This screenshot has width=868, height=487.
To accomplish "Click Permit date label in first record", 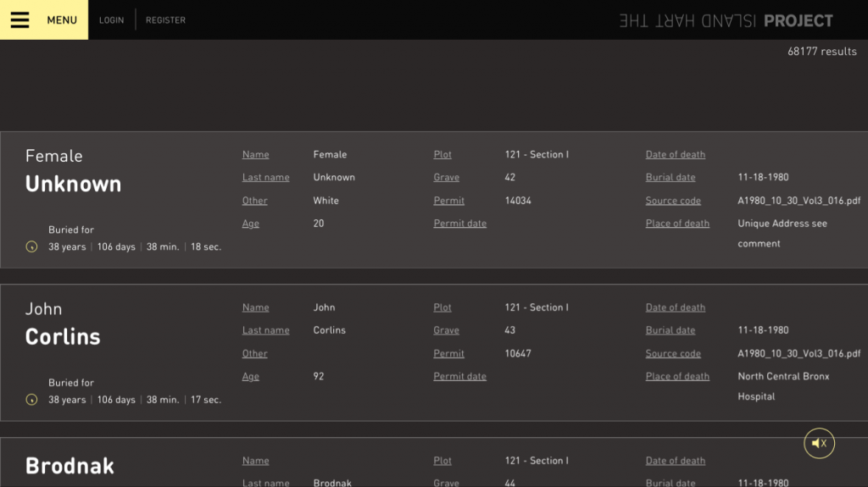I will [x=459, y=224].
